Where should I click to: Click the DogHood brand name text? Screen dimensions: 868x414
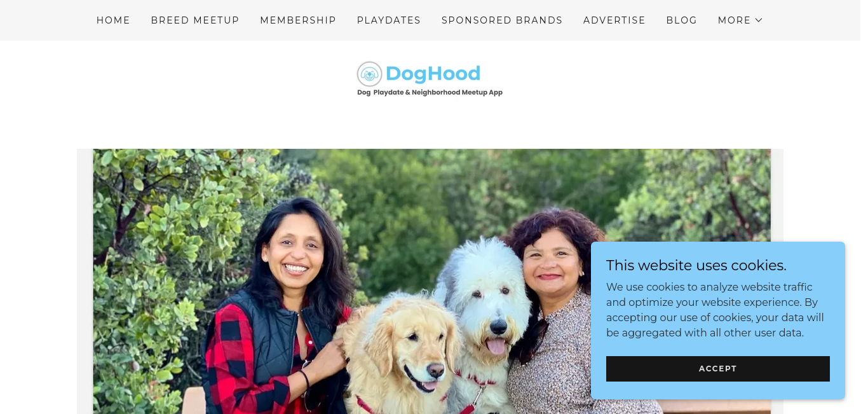pyautogui.click(x=433, y=74)
